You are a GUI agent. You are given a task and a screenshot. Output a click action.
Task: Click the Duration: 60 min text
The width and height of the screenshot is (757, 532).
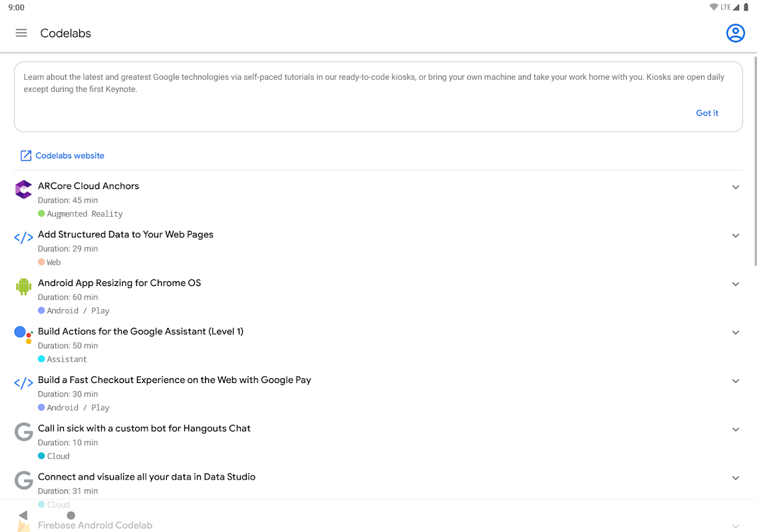pos(68,297)
